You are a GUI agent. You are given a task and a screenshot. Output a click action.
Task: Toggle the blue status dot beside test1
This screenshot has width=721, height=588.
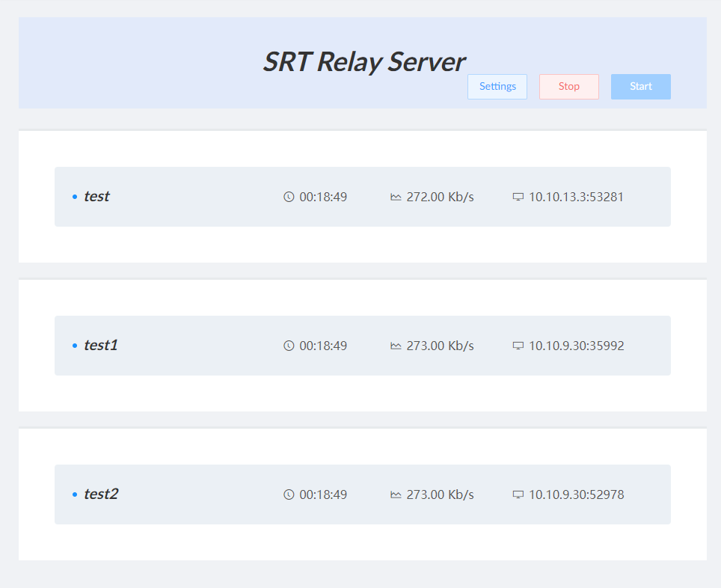74,346
